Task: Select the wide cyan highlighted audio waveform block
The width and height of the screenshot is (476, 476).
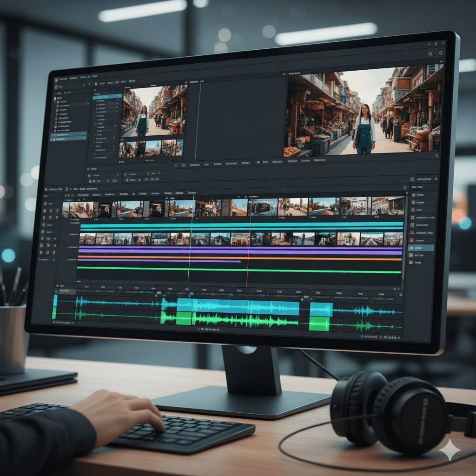Action: click(238, 306)
